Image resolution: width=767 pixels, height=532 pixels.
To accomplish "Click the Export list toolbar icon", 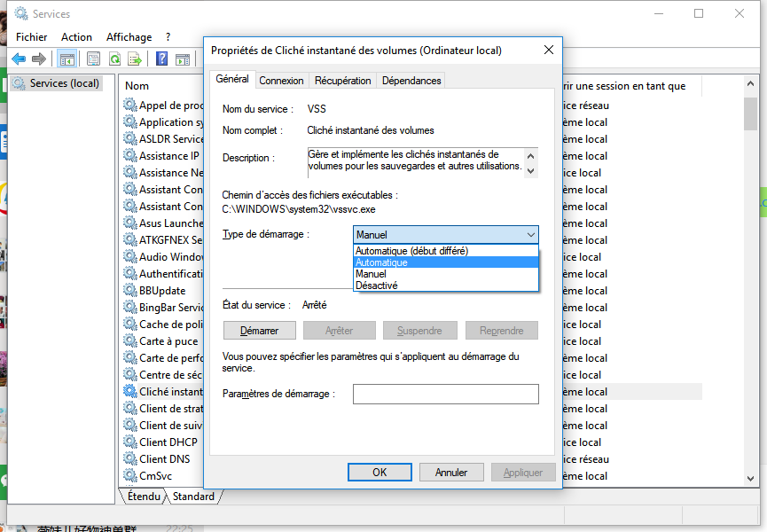I will pyautogui.click(x=135, y=59).
